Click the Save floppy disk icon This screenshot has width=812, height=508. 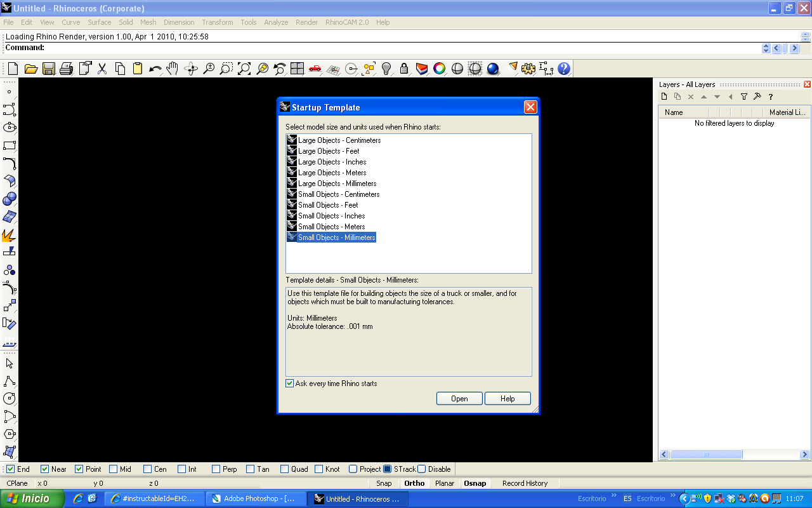click(x=49, y=69)
